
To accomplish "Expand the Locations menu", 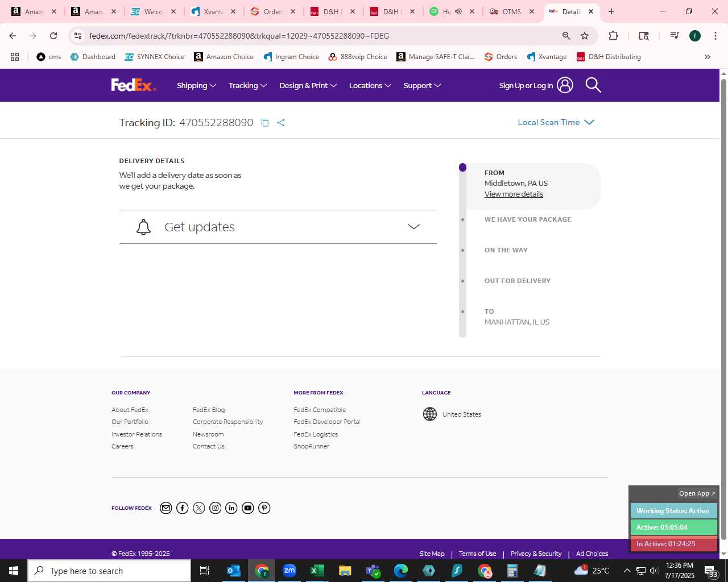I will tap(370, 85).
